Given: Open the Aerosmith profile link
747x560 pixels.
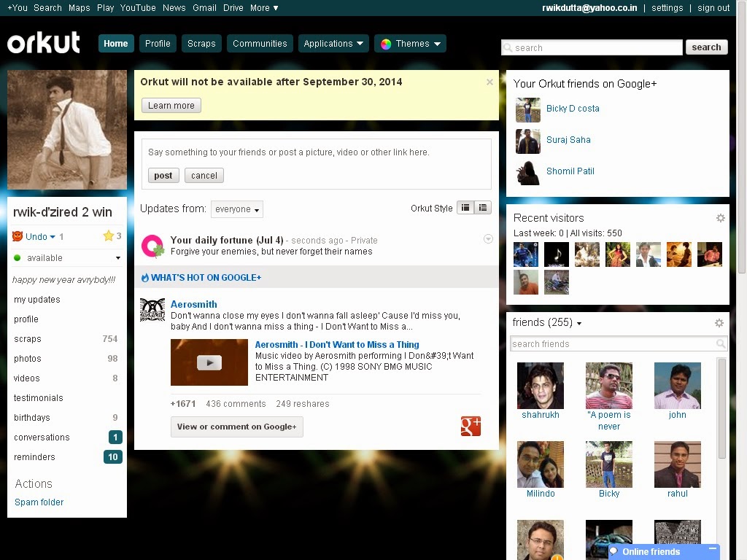Looking at the screenshot, I should coord(194,304).
